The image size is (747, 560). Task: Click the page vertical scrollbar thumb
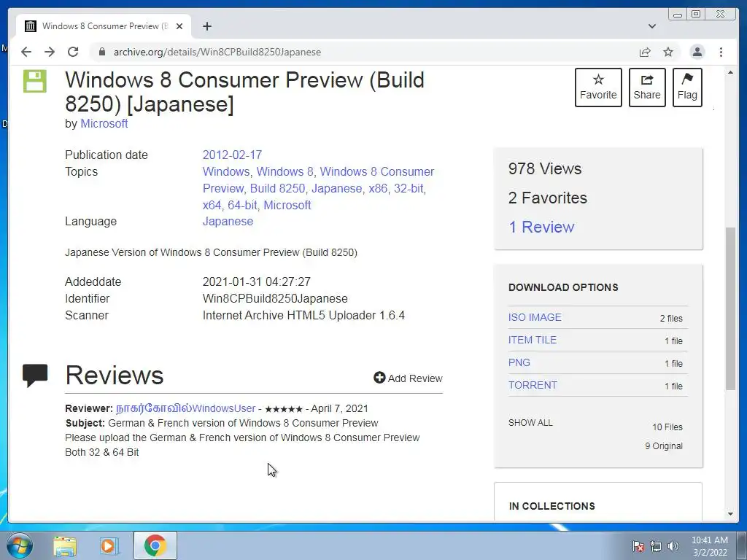pyautogui.click(x=730, y=308)
